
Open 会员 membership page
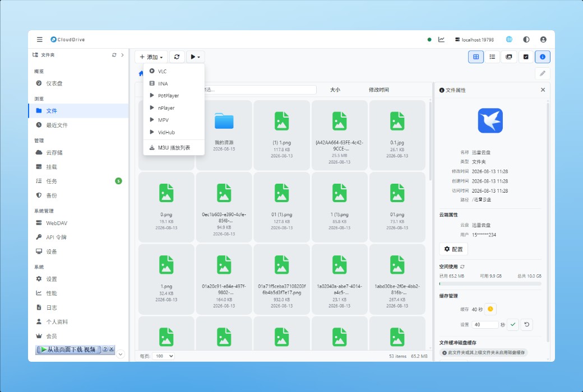[78, 336]
